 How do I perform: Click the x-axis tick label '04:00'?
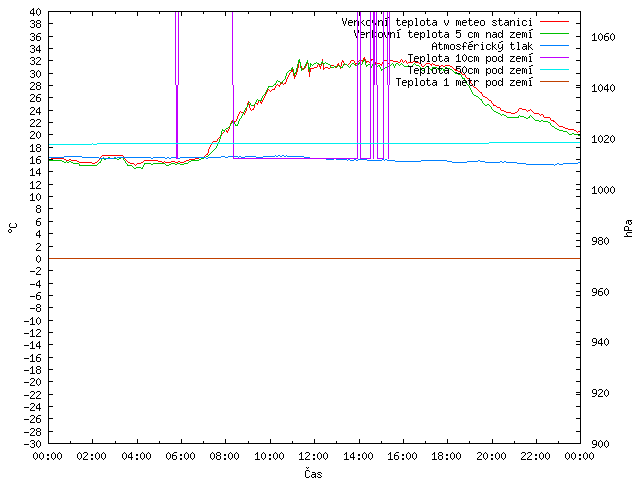click(136, 456)
